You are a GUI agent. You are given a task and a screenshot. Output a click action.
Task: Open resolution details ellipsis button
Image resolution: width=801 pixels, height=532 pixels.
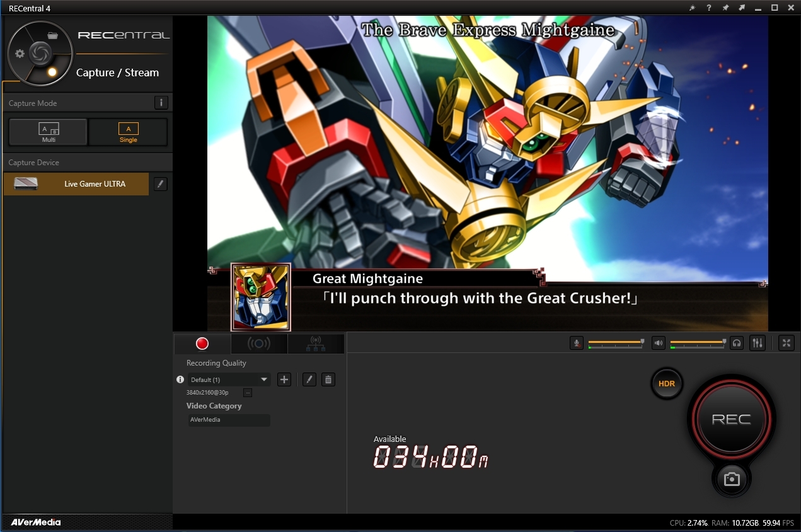coord(248,393)
